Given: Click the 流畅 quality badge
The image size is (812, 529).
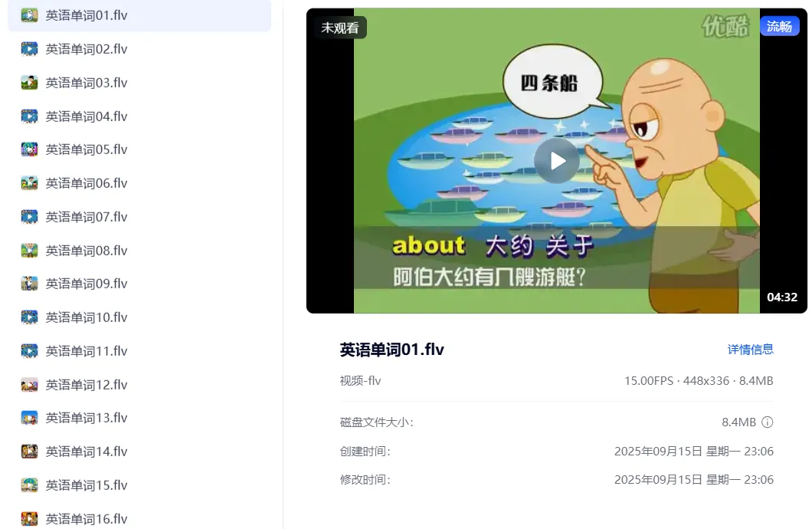Looking at the screenshot, I should point(779,26).
